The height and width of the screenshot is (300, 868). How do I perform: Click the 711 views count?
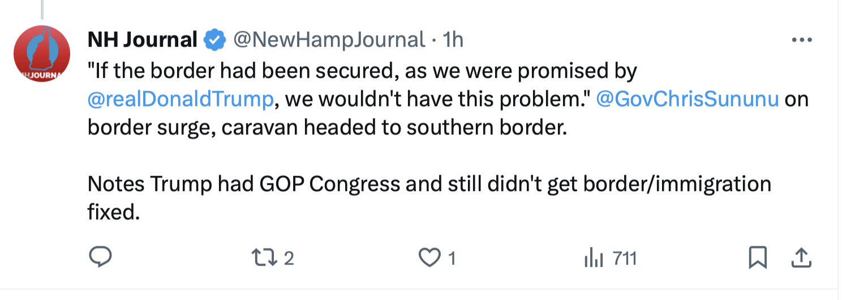[625, 259]
